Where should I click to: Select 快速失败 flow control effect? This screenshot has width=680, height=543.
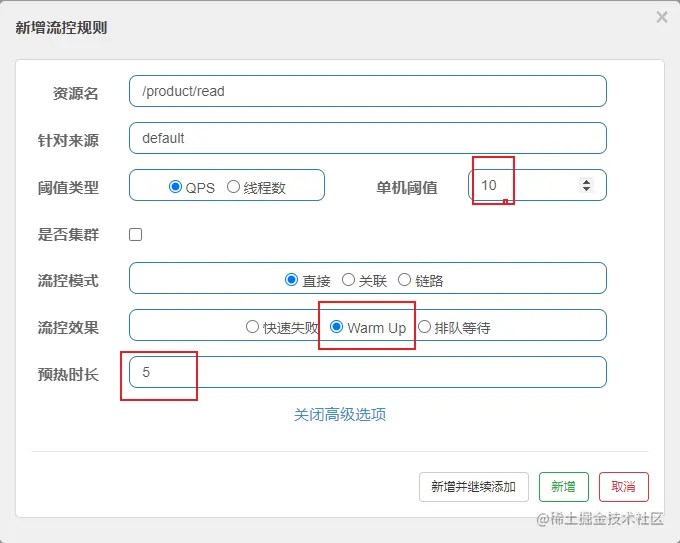(x=252, y=327)
